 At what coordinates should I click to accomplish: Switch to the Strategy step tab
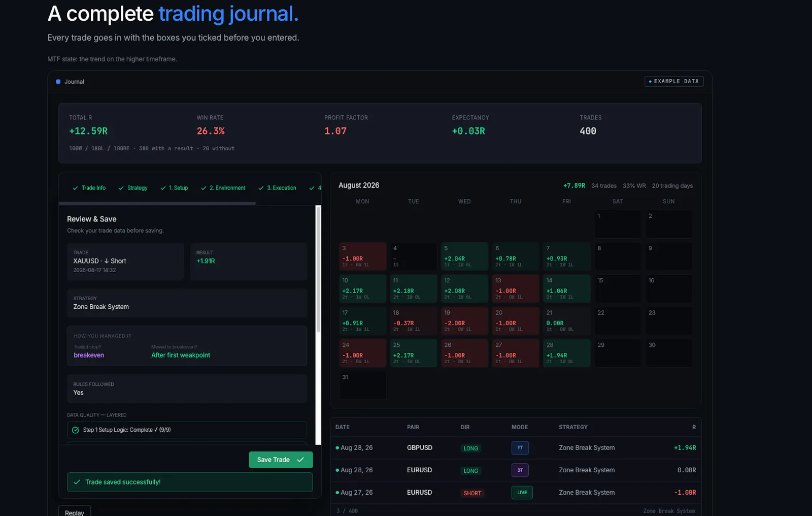click(x=133, y=188)
